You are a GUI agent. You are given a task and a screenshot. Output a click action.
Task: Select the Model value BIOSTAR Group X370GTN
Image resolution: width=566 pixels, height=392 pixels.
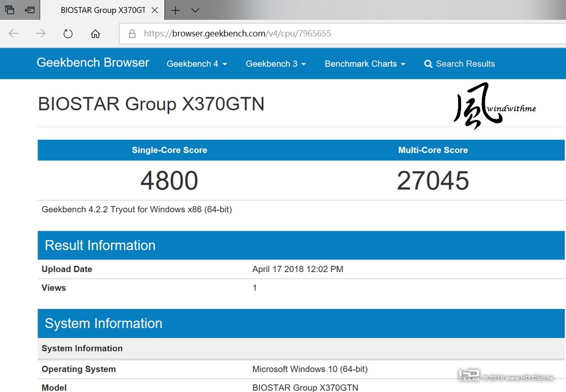click(x=305, y=388)
